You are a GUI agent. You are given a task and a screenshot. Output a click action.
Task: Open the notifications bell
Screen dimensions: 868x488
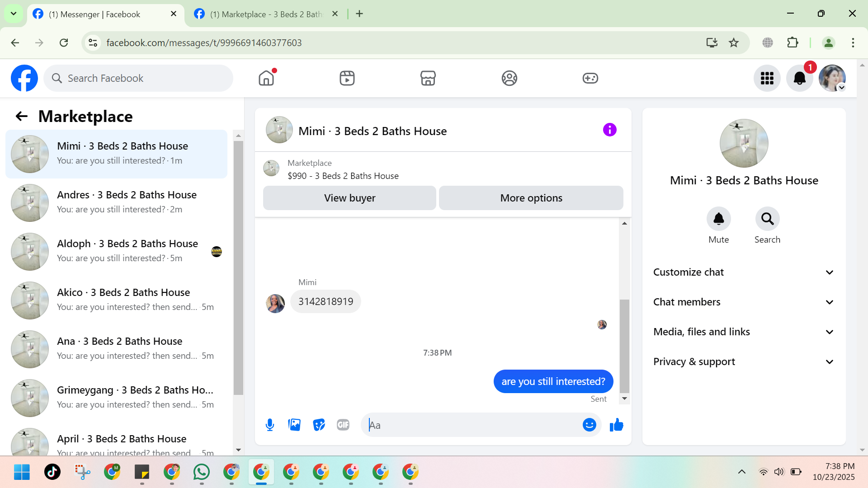coord(799,78)
